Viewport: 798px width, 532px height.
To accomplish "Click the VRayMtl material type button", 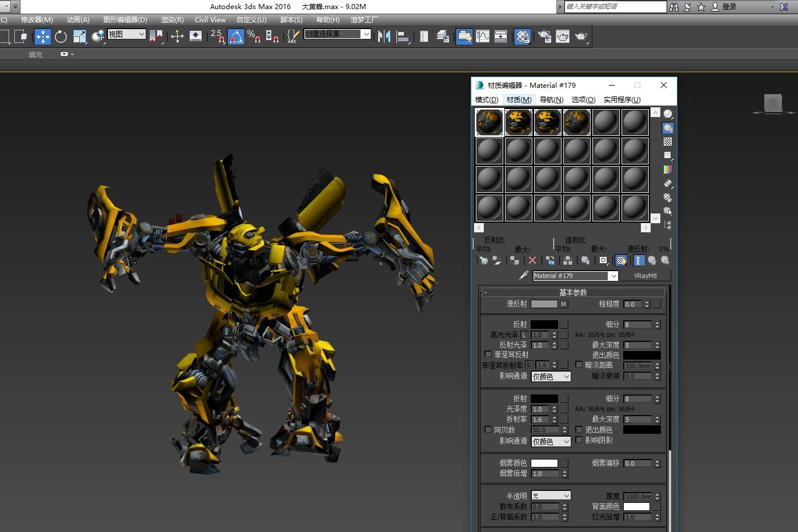I will pos(645,276).
